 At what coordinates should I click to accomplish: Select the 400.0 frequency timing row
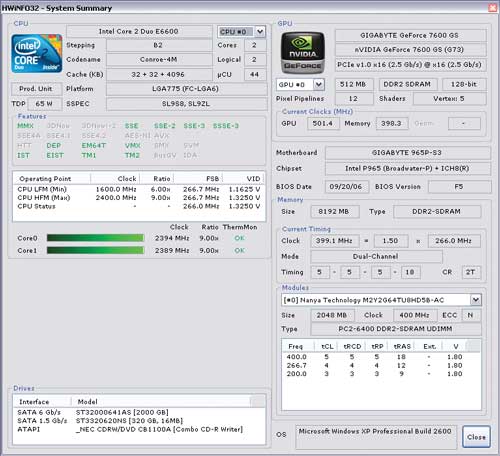[x=381, y=357]
